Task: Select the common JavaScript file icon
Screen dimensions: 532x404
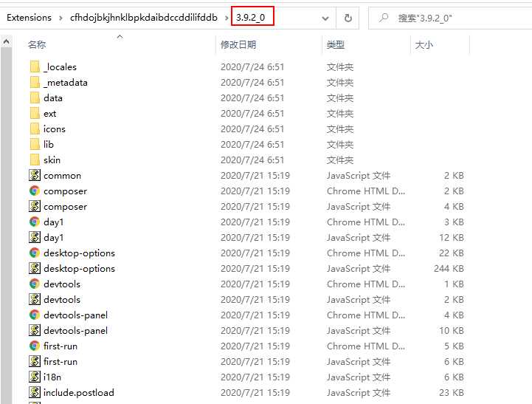Action: click(x=35, y=176)
